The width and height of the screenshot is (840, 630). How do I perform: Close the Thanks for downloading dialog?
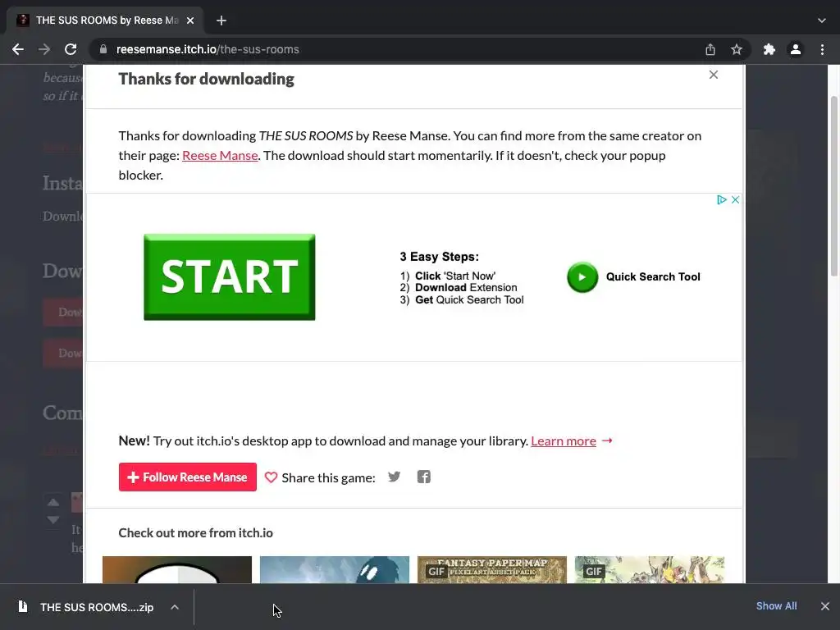714,75
